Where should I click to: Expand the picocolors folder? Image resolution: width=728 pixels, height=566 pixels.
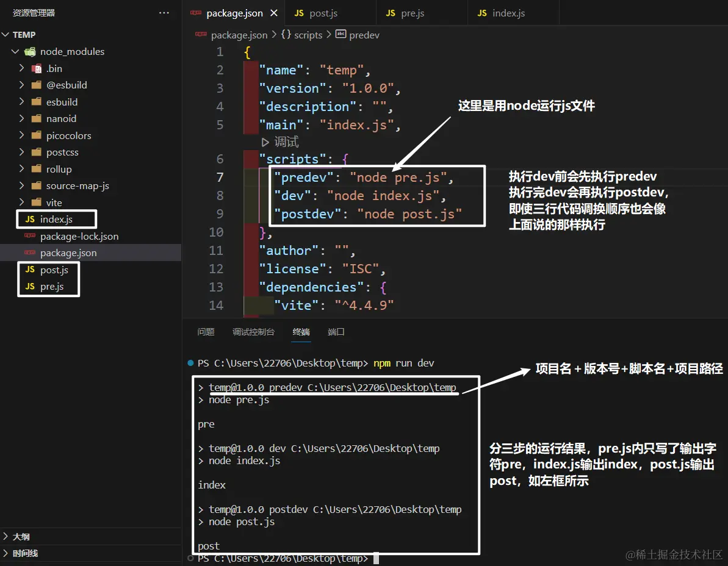[x=21, y=135]
